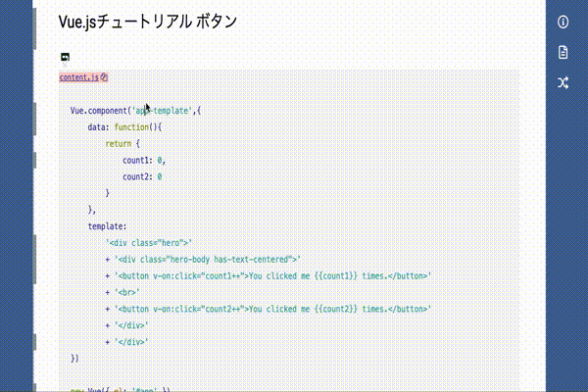Place cursor on the Vue.component line

(x=135, y=111)
